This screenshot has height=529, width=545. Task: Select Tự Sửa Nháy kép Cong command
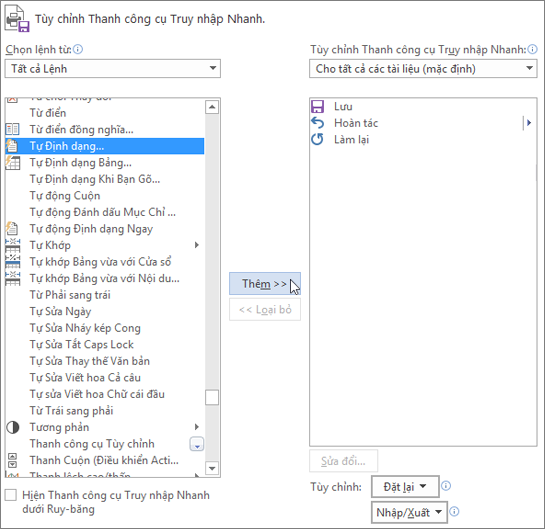tap(105, 328)
